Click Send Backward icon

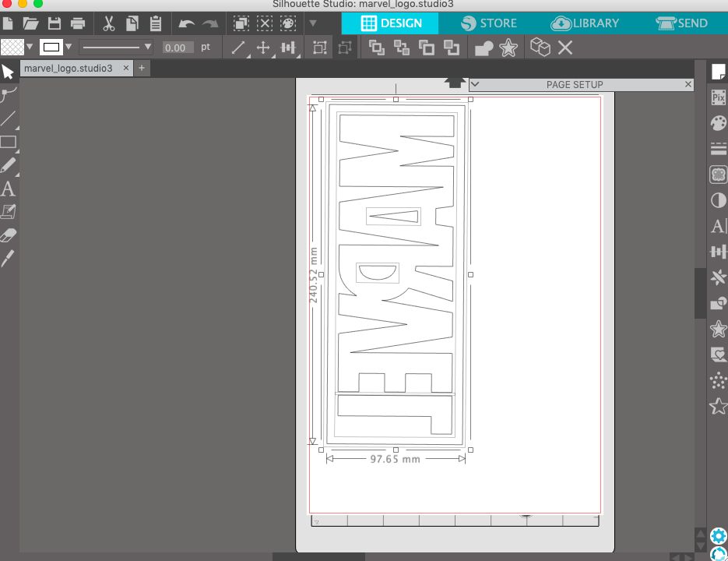pyautogui.click(x=452, y=48)
